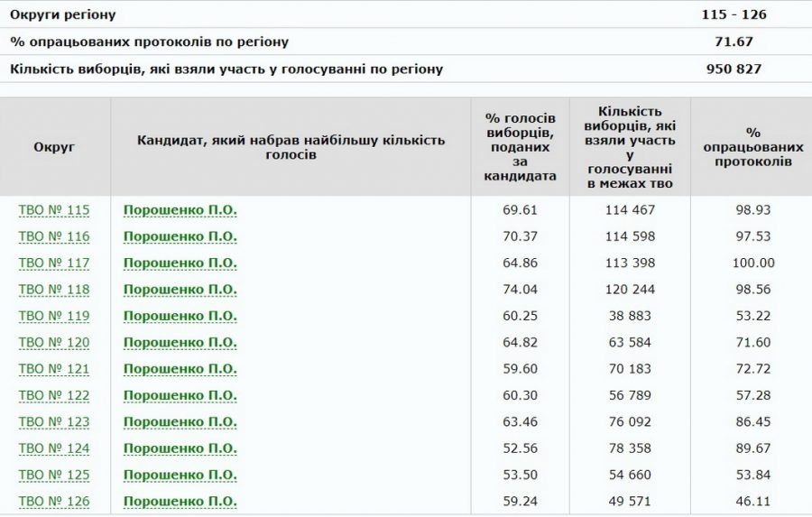Click Порошенко П.О. in the ТВО № 118 row
Viewport: 812px width, 517px height.
[x=180, y=290]
